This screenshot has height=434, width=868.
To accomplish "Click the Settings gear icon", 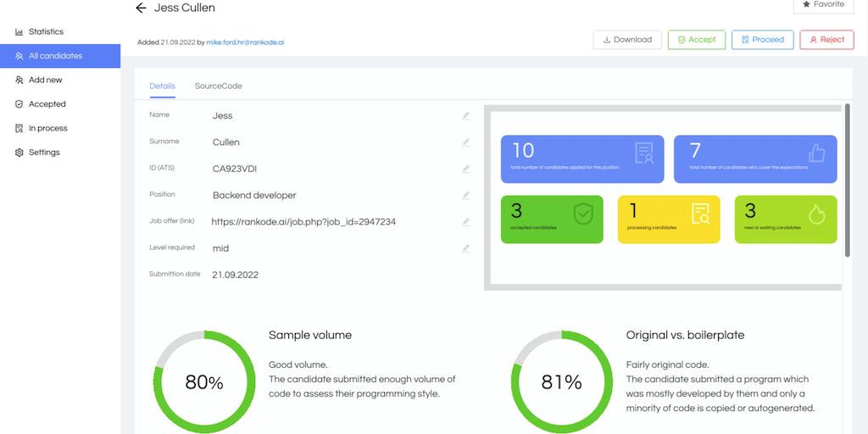I will pyautogui.click(x=19, y=153).
